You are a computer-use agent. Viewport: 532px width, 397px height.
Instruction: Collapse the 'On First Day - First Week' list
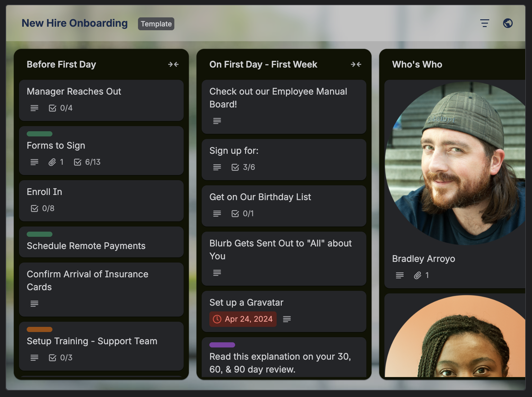(x=356, y=64)
